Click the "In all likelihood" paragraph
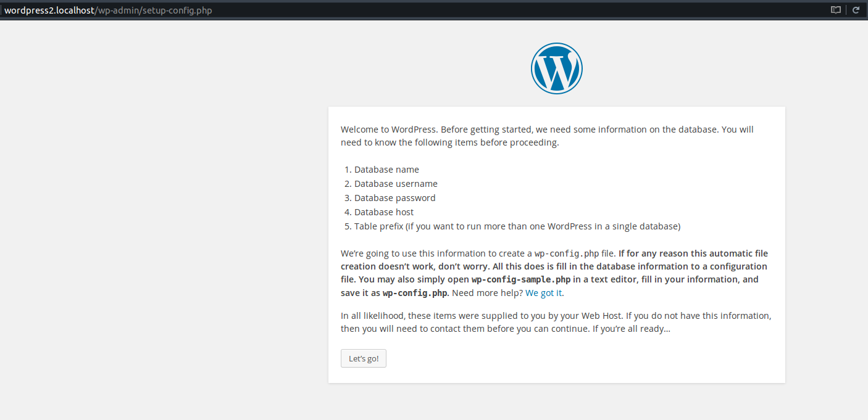Viewport: 868px width, 420px height. (x=556, y=322)
